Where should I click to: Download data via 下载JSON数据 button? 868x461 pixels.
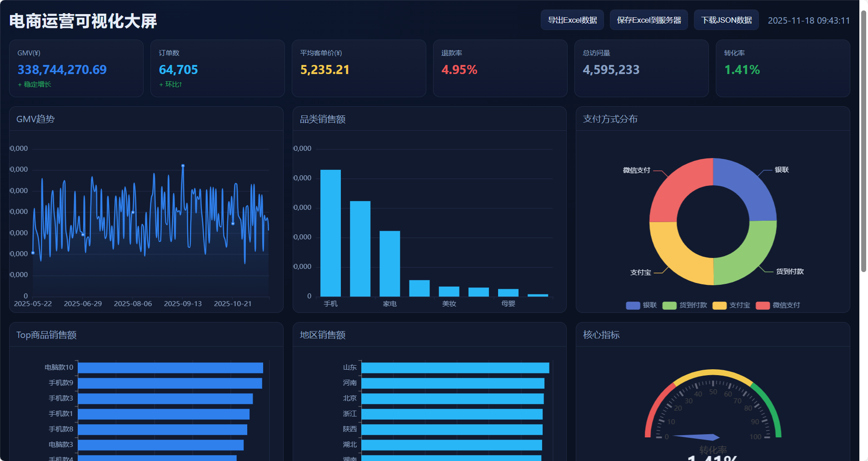pyautogui.click(x=726, y=20)
